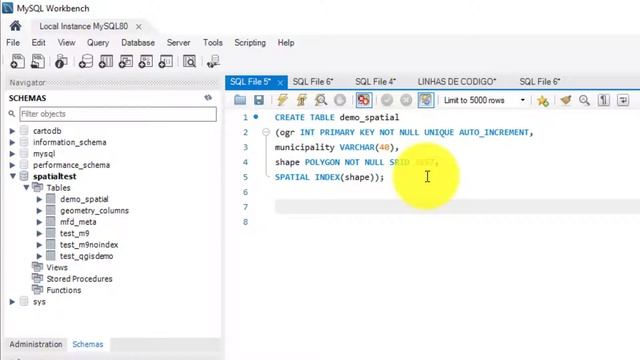Open the Database menu

(x=138, y=42)
